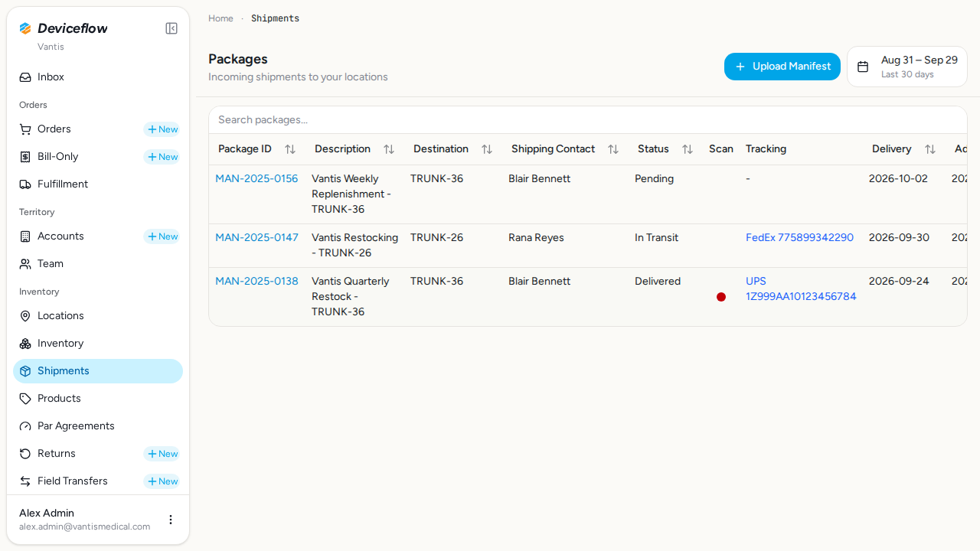
Task: Click the Locations pin icon
Action: pos(25,316)
